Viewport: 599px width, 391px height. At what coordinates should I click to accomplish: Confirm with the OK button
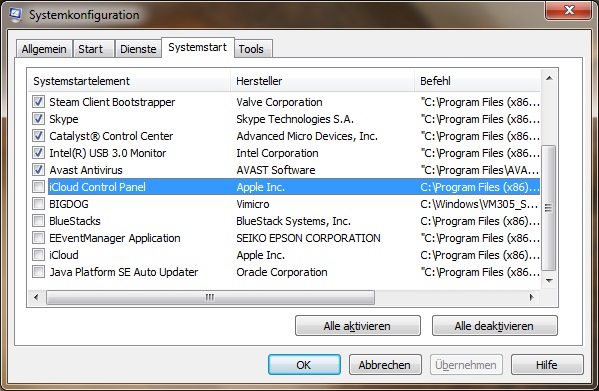304,365
